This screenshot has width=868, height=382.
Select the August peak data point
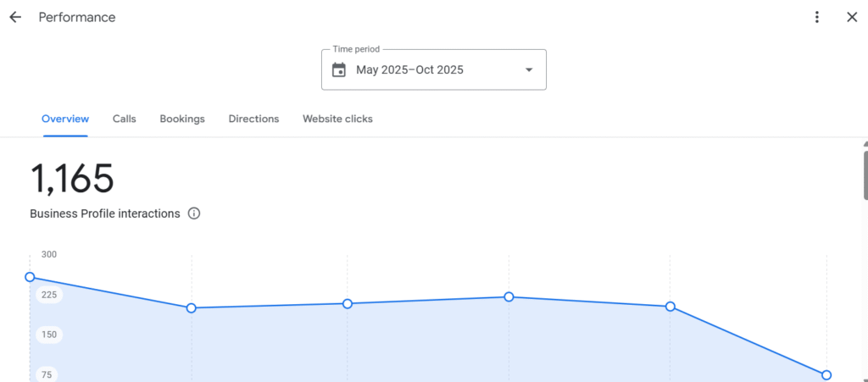[509, 297]
